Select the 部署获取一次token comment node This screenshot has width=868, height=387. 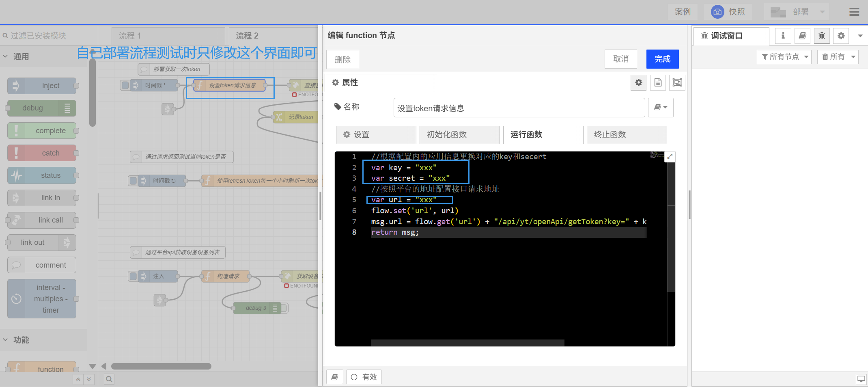174,69
